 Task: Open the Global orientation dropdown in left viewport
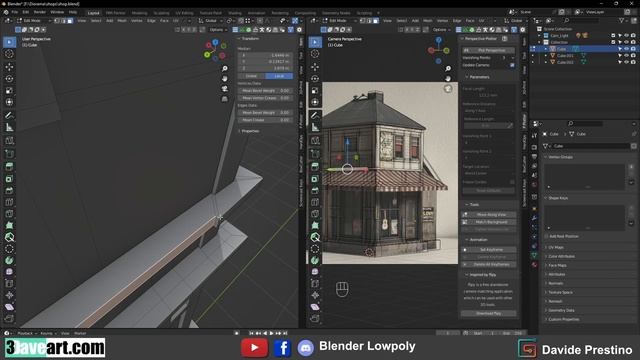click(x=211, y=20)
